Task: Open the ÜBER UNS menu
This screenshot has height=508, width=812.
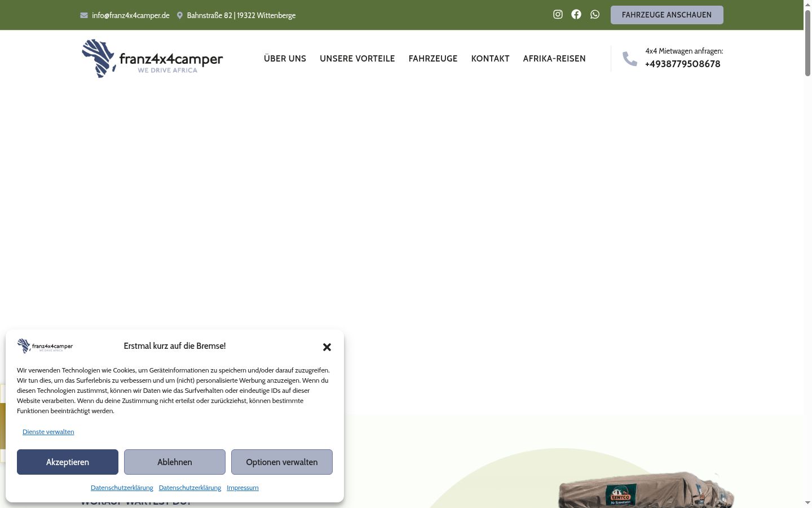Action: 285,59
